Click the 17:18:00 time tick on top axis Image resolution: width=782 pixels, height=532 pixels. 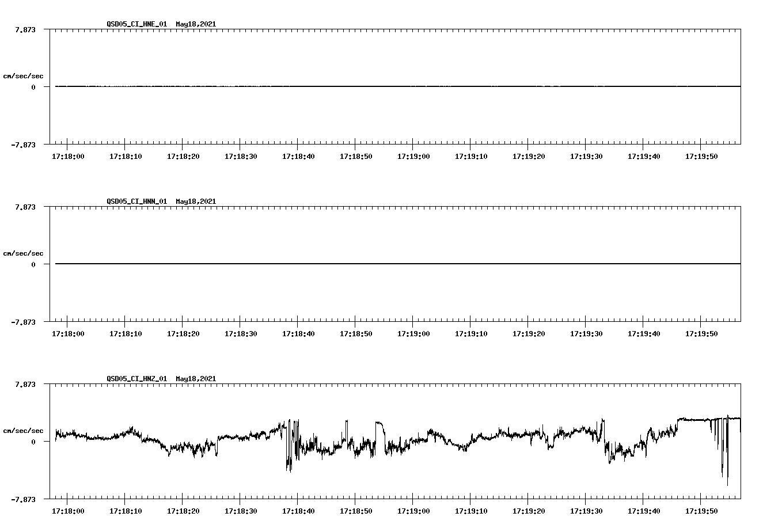(68, 155)
